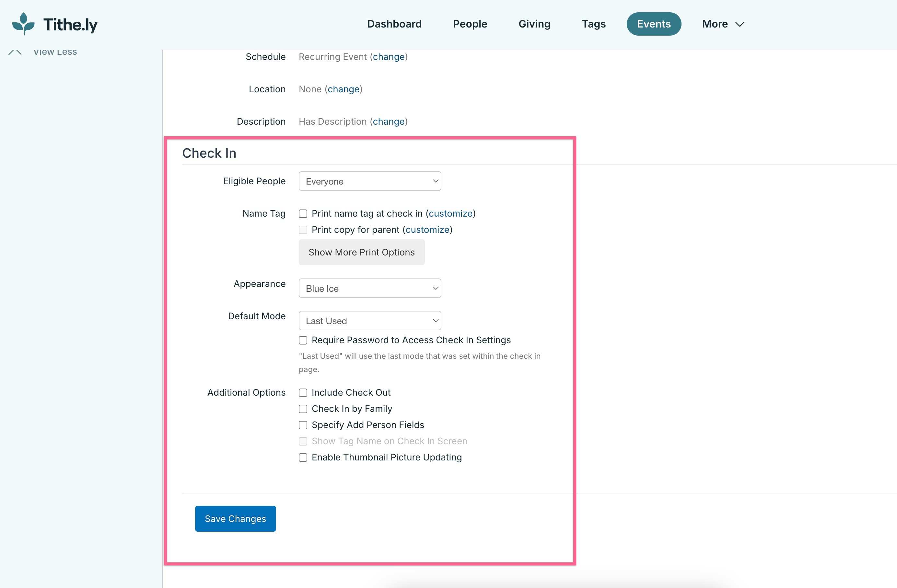This screenshot has height=588, width=897.
Task: Open the Default Mode dropdown
Action: (x=370, y=321)
